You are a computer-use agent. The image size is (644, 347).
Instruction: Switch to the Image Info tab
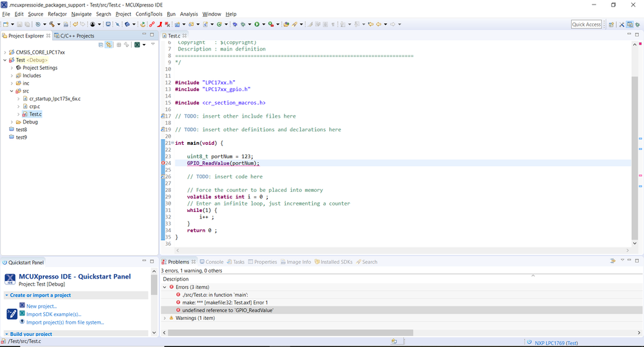296,262
